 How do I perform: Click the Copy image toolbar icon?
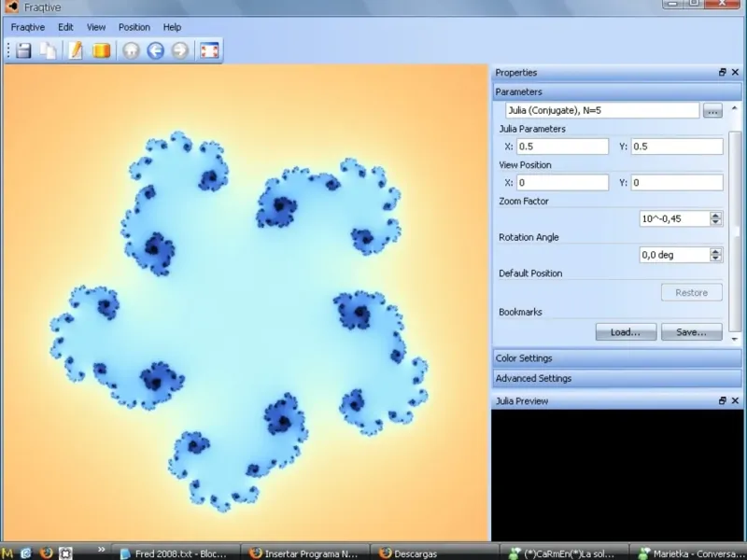pos(49,50)
